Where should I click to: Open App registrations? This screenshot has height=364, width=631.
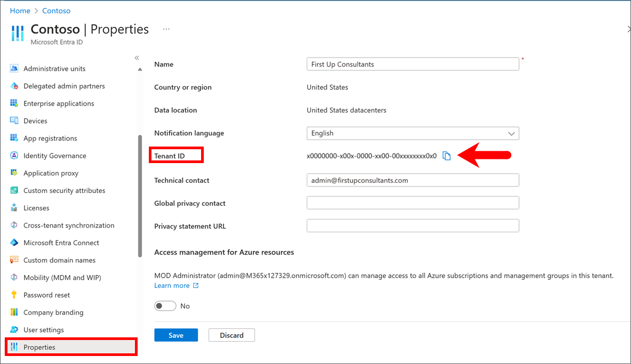click(50, 138)
